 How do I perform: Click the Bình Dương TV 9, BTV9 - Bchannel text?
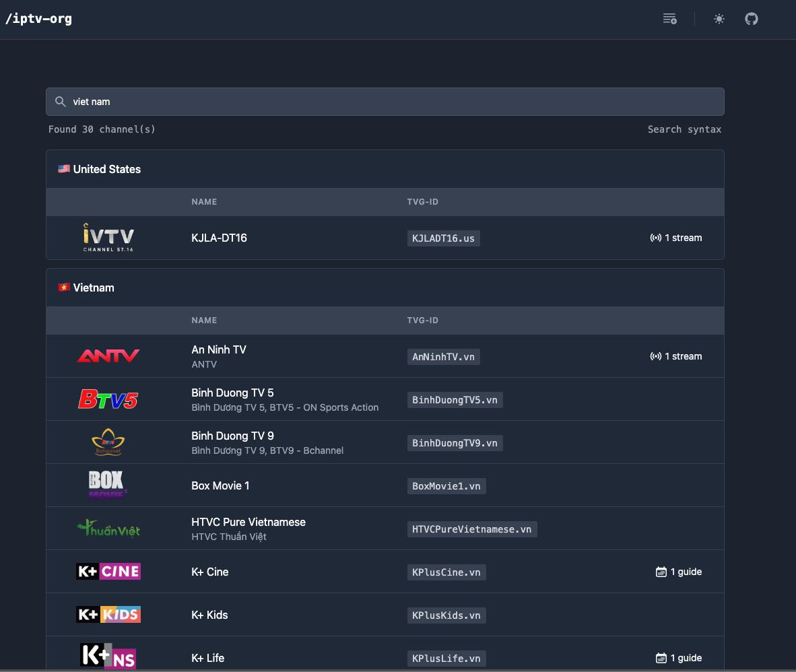267,450
